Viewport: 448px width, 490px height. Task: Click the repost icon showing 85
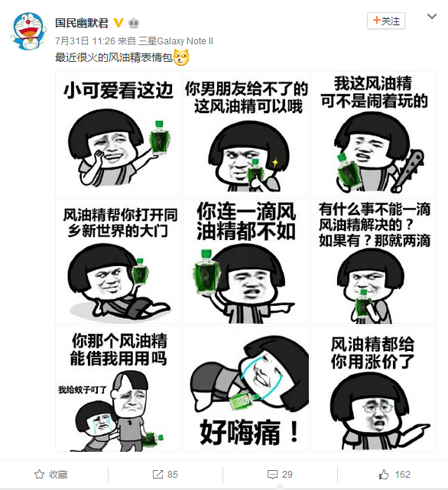click(157, 475)
